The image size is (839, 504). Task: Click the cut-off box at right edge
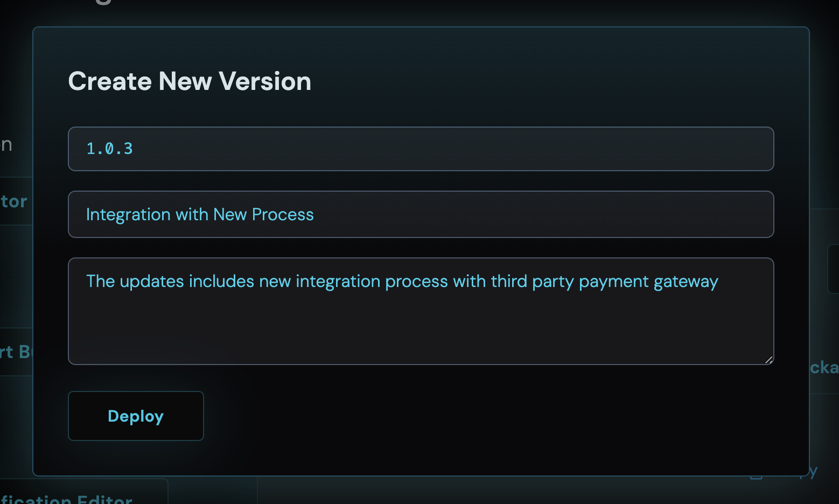833,269
